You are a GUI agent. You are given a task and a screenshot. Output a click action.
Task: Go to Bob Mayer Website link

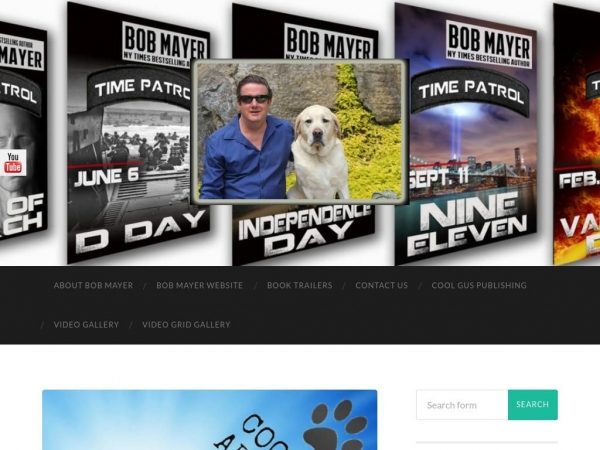point(199,285)
